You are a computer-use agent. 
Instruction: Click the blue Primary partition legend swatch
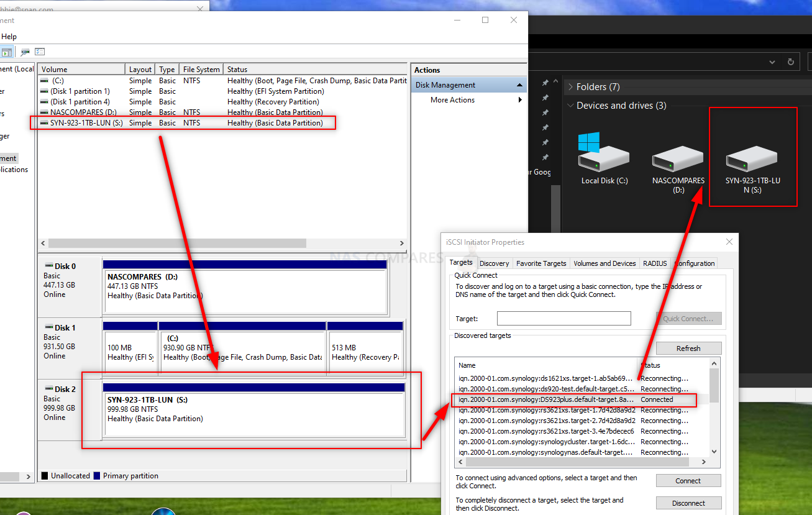[97, 476]
